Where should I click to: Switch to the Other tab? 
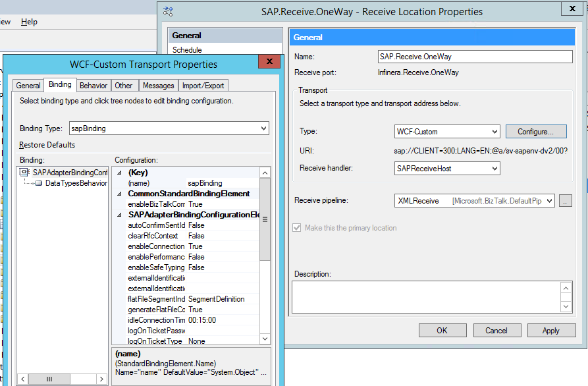point(124,86)
